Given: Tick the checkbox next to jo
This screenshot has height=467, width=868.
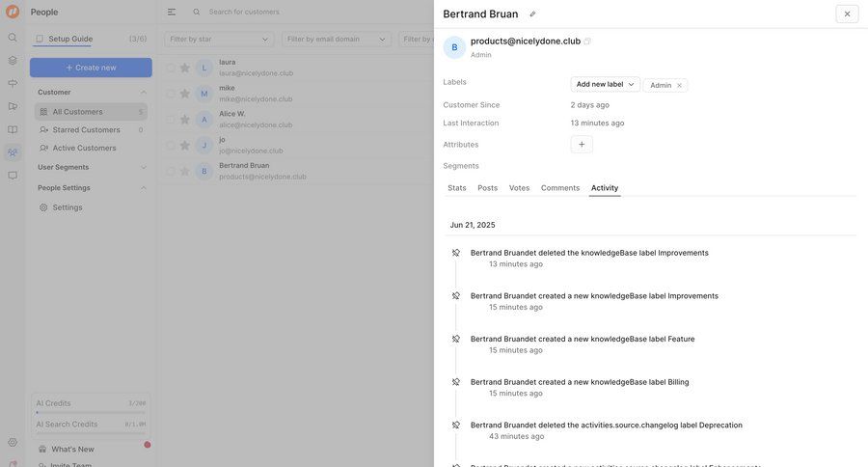Looking at the screenshot, I should pos(171,146).
